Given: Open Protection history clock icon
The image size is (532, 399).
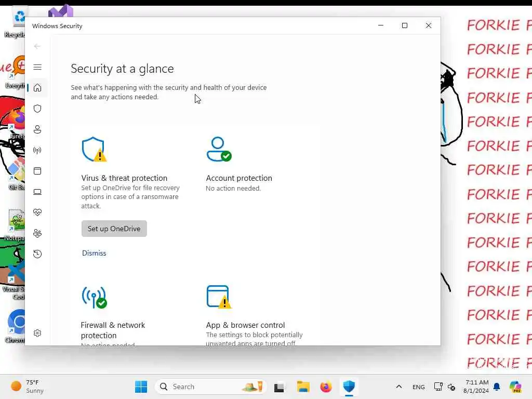Looking at the screenshot, I should [x=37, y=254].
